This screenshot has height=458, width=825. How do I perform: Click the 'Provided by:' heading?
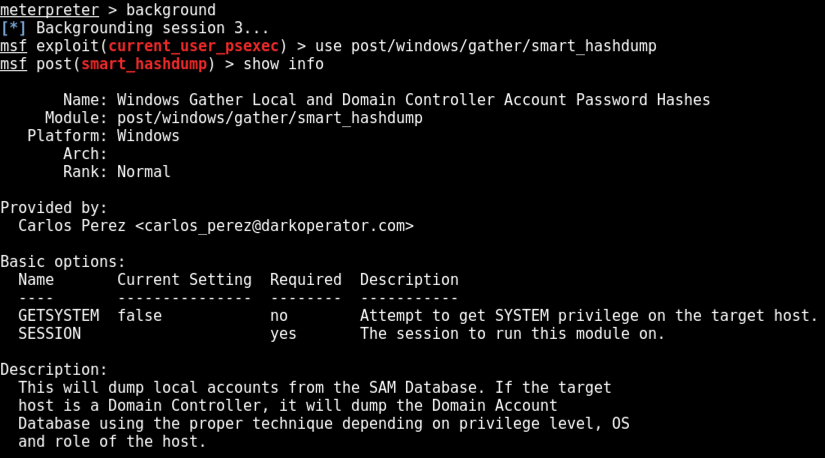tap(53, 208)
